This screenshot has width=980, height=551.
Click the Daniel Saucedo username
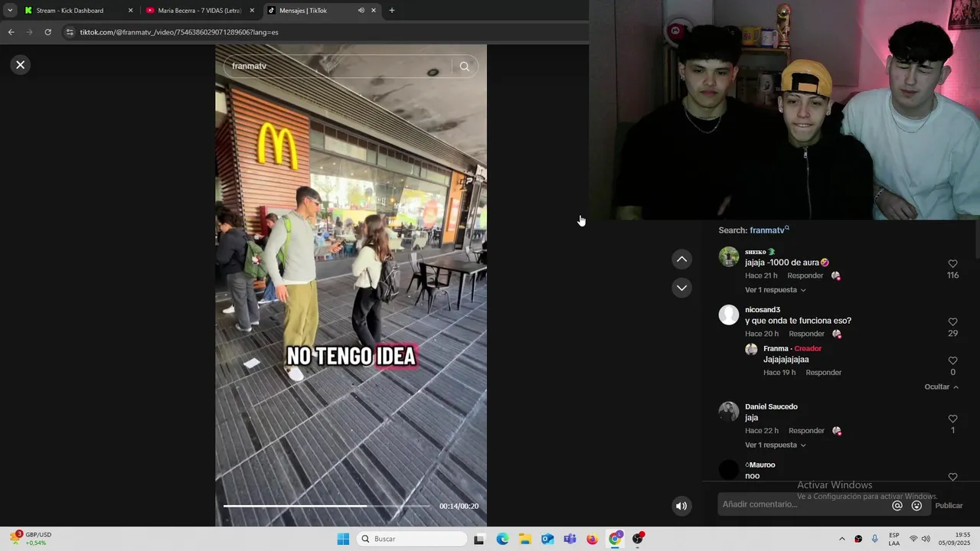click(x=771, y=406)
